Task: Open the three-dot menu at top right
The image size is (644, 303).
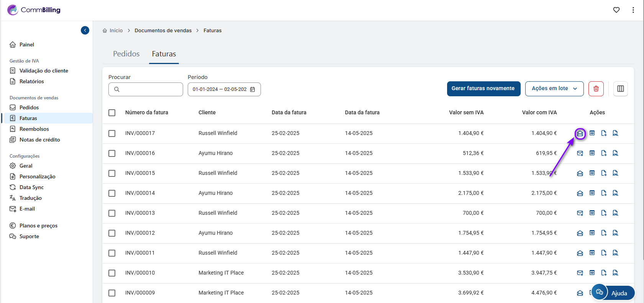Action: point(633,10)
